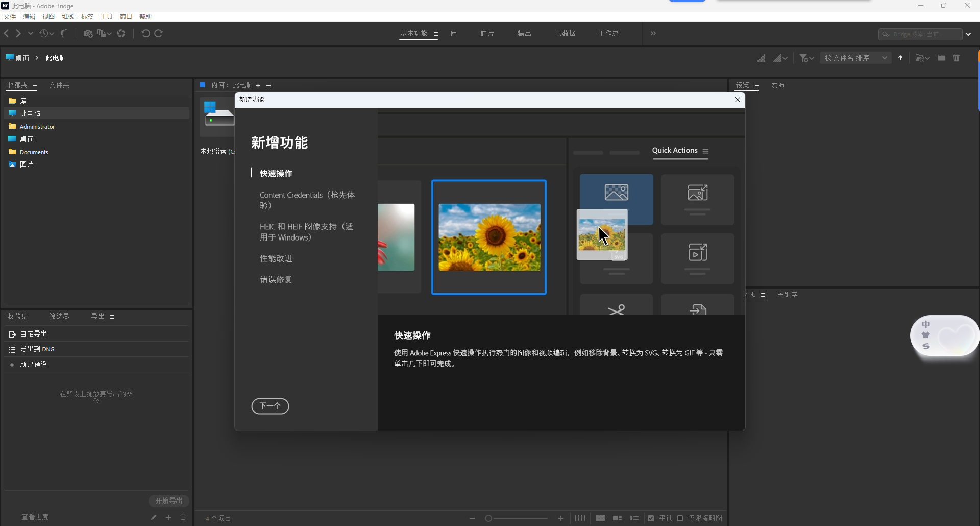The height and width of the screenshot is (526, 980).
Task: Switch to thumbnail-with-details view
Action: coord(617,518)
